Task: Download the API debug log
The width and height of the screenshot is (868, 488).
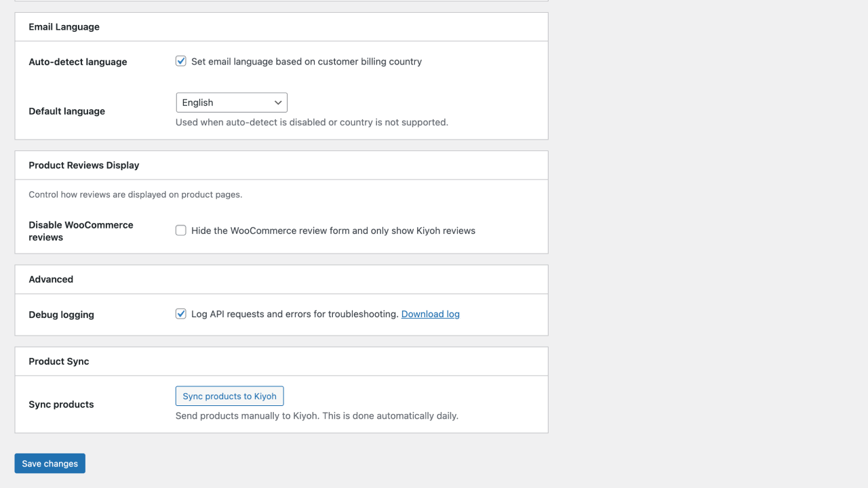Action: (430, 314)
